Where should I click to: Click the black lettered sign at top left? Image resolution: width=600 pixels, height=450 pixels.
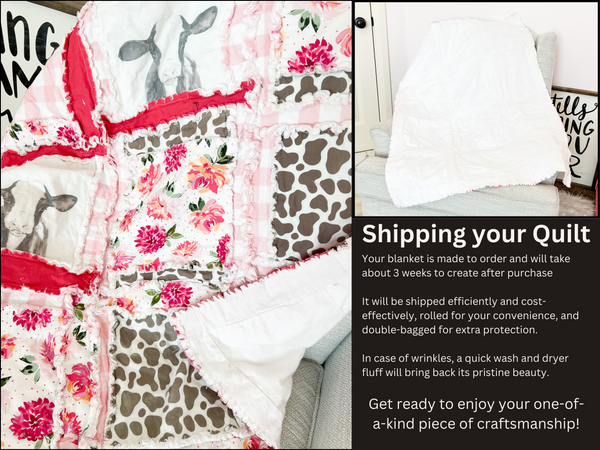pyautogui.click(x=29, y=57)
